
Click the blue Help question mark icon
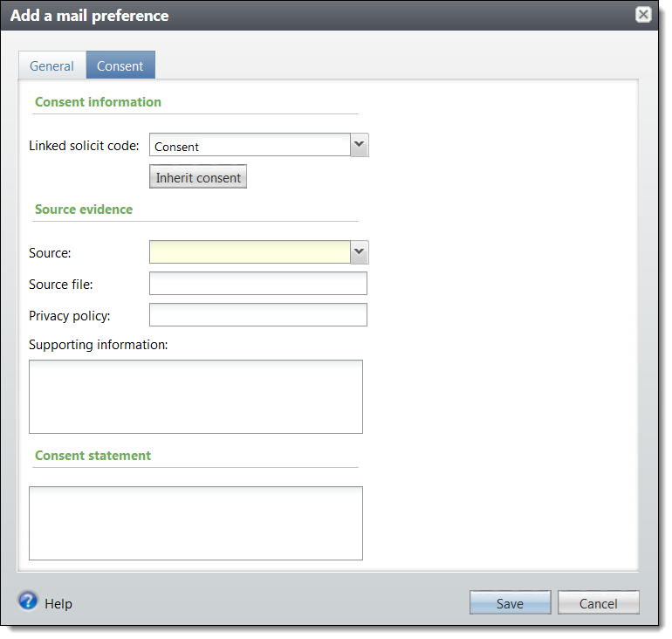click(28, 601)
